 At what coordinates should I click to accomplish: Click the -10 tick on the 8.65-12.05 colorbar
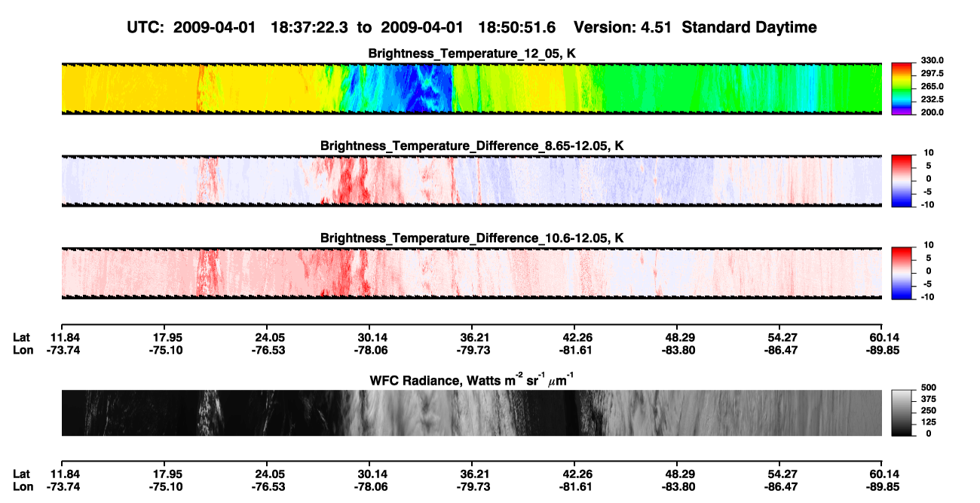928,205
